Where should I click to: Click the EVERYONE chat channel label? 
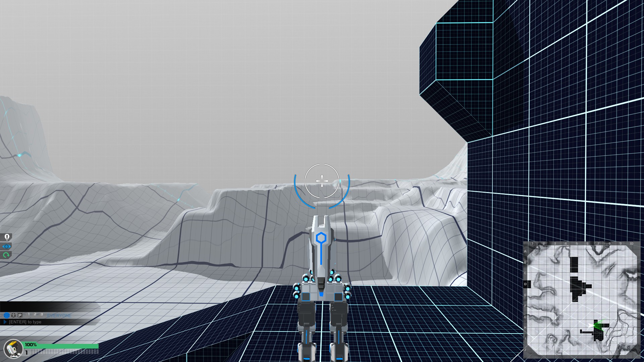[x=59, y=316]
